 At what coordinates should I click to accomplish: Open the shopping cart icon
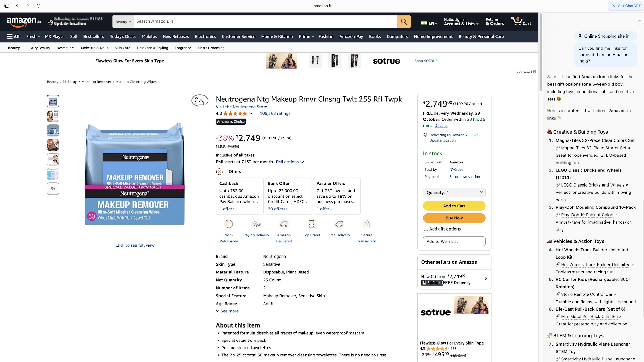521,22
